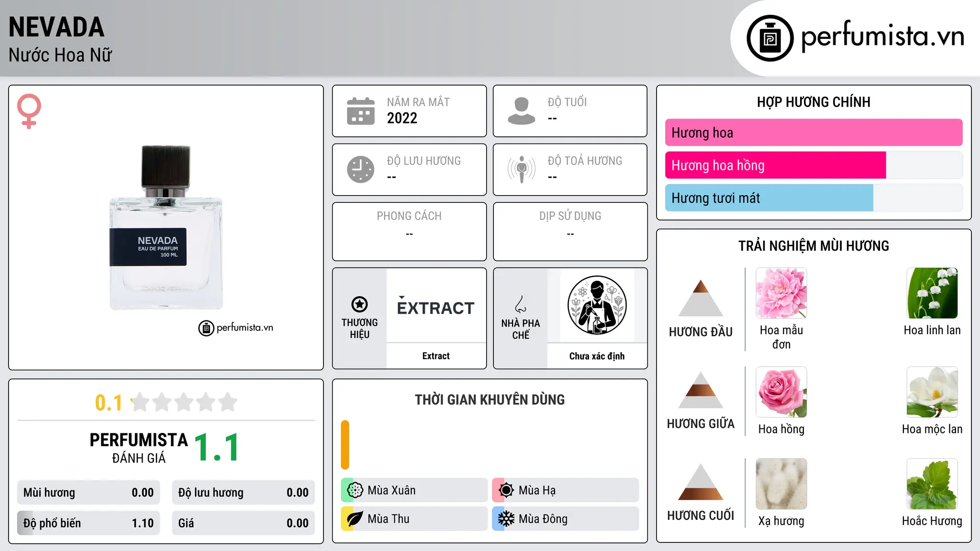Select the Mùa Hạ season label

tap(537, 490)
